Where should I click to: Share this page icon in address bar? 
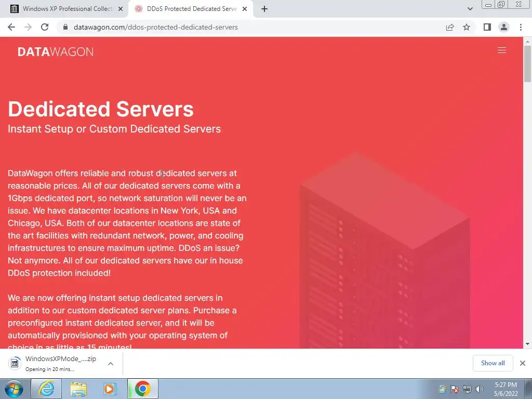tap(450, 27)
